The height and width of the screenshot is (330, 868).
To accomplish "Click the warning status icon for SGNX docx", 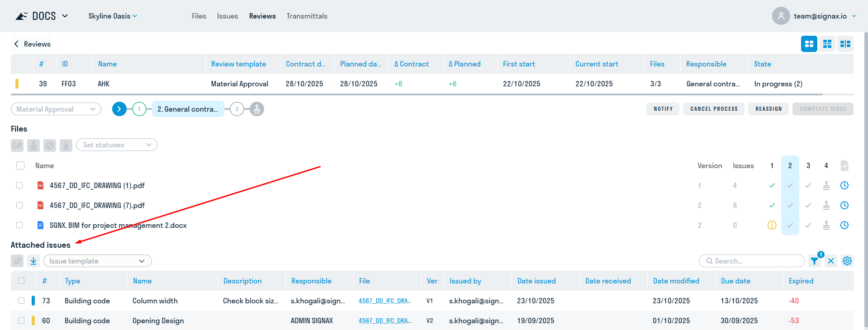I will pos(772,225).
